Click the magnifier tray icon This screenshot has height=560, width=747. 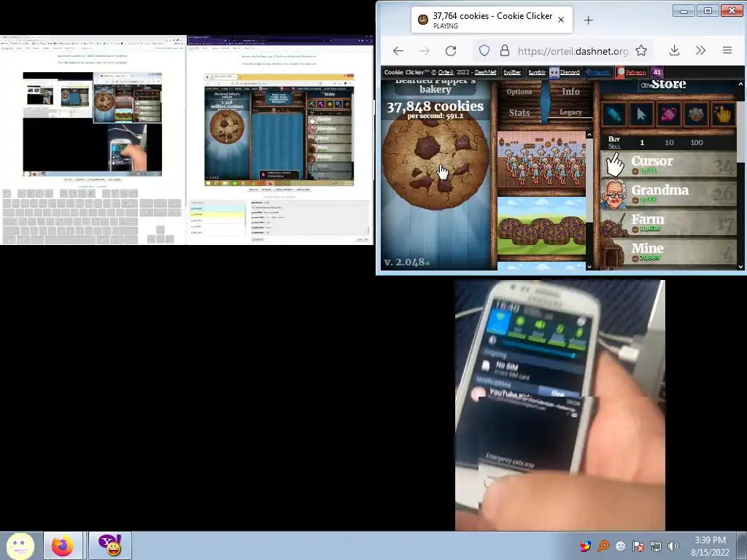[603, 546]
